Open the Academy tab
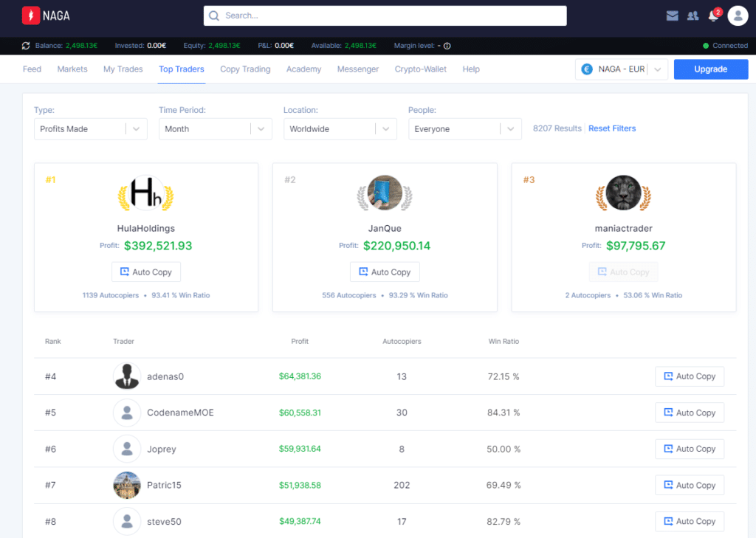Viewport: 756px width, 538px height. coord(303,69)
